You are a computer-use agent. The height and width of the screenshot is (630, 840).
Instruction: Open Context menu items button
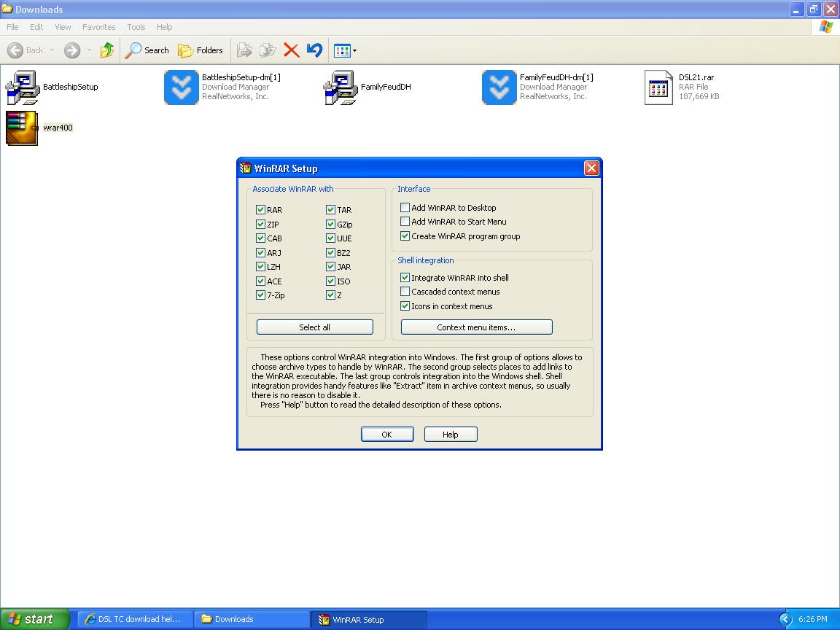tap(476, 327)
